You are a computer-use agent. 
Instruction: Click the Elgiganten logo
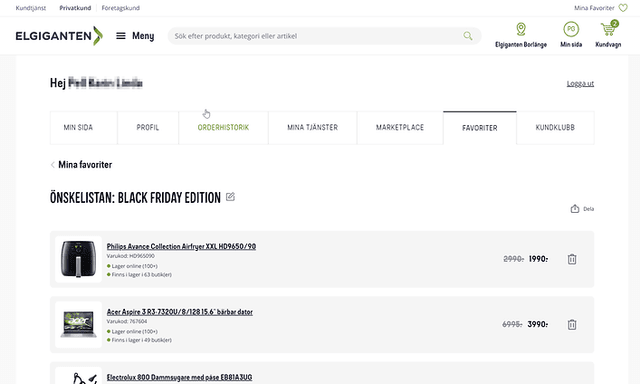pyautogui.click(x=59, y=36)
